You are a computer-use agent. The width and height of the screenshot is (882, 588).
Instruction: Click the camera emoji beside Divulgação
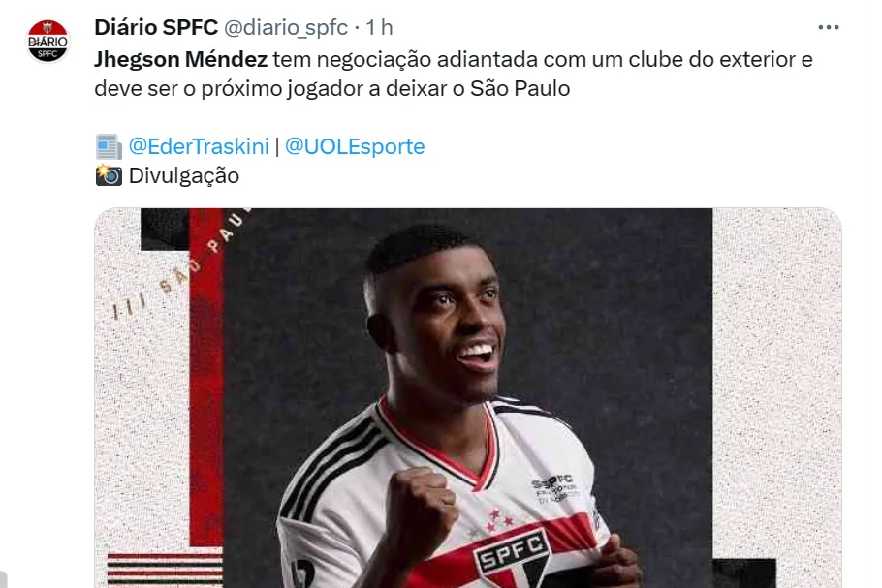[x=109, y=175]
